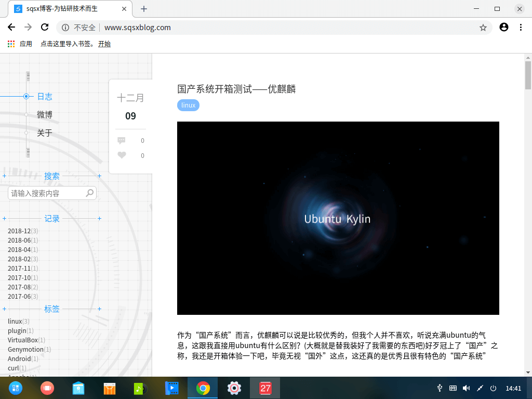The image size is (532, 399).
Task: Open the settings gear taskbar icon
Action: [x=234, y=388]
